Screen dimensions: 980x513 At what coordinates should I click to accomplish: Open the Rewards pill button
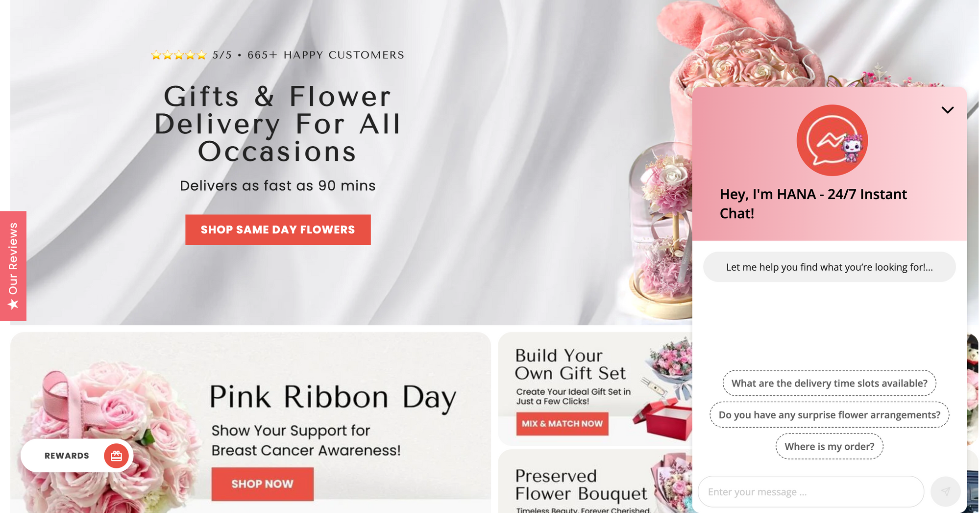coord(77,456)
